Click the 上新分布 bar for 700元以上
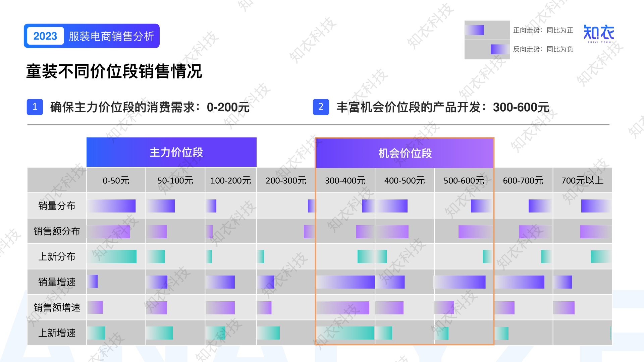 [601, 256]
